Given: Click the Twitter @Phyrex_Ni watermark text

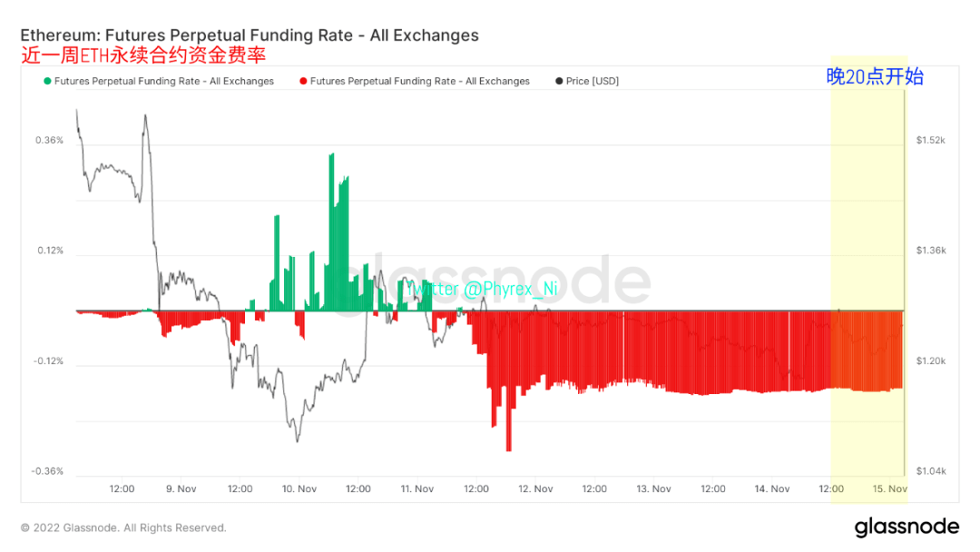Looking at the screenshot, I should [x=481, y=290].
